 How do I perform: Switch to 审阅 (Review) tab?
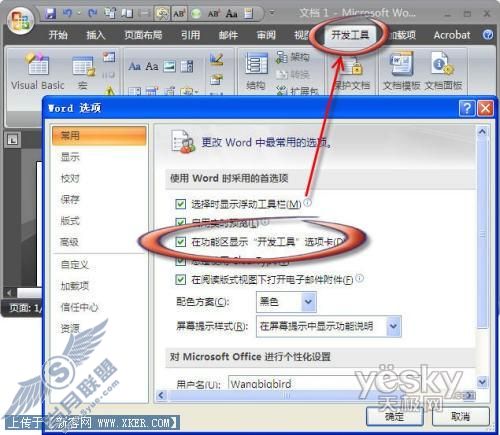[x=266, y=35]
